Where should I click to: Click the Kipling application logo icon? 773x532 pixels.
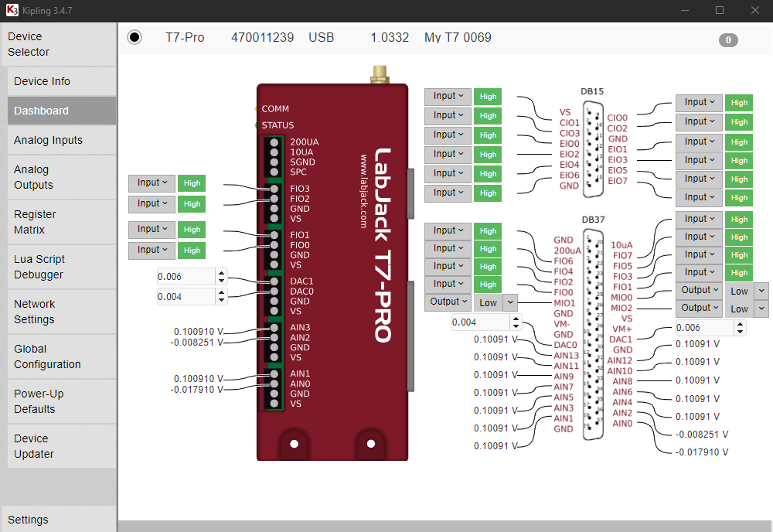click(x=11, y=11)
